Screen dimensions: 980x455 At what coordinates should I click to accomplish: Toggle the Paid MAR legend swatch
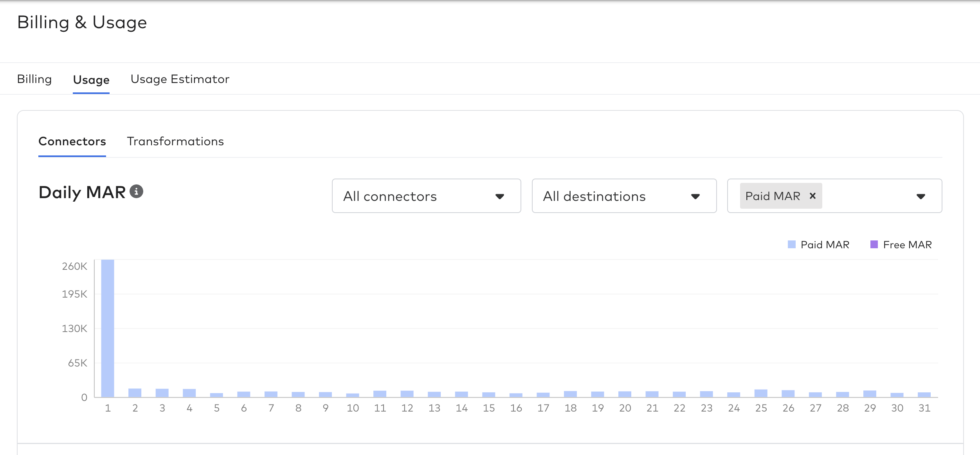click(x=791, y=245)
